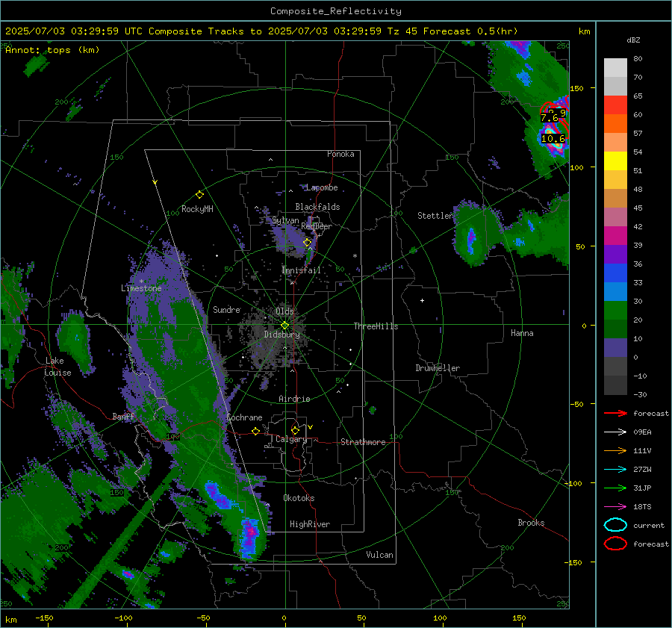Image resolution: width=672 pixels, height=628 pixels.
Task: Click the bright green swatch in dBZ scale
Action: 615,311
